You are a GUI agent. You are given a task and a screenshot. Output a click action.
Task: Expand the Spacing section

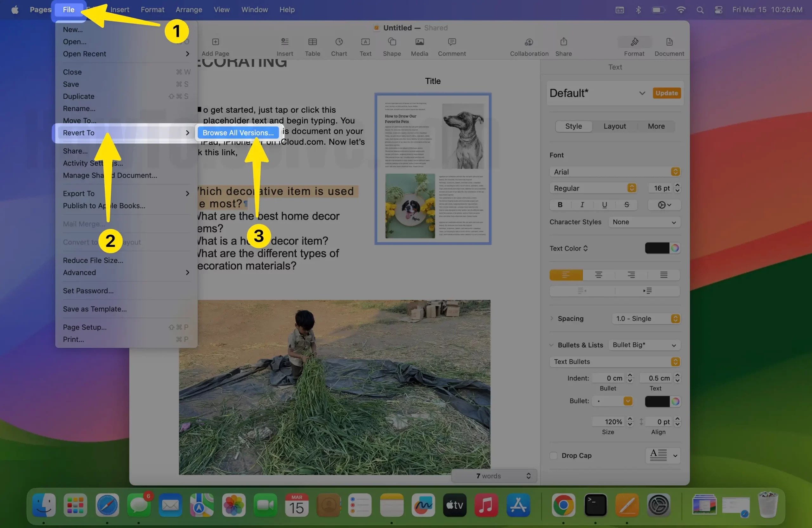pos(552,318)
